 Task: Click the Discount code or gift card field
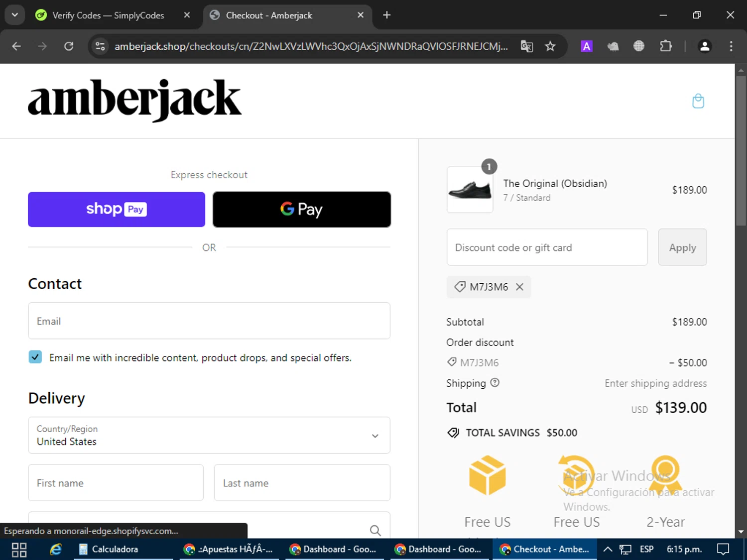point(547,247)
